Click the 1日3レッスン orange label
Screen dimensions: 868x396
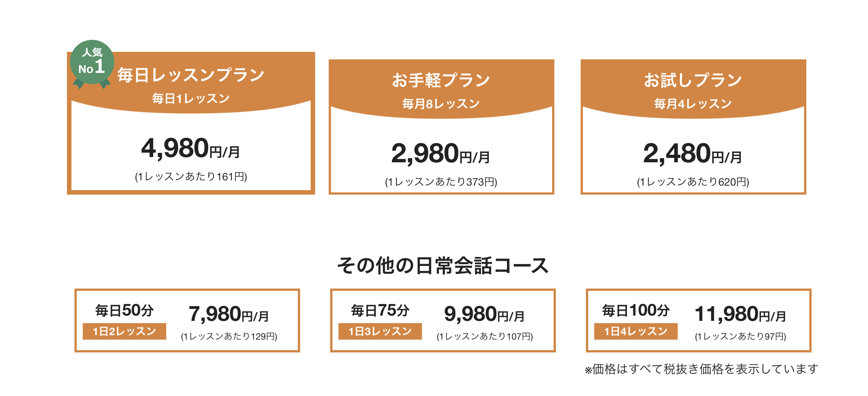point(380,331)
